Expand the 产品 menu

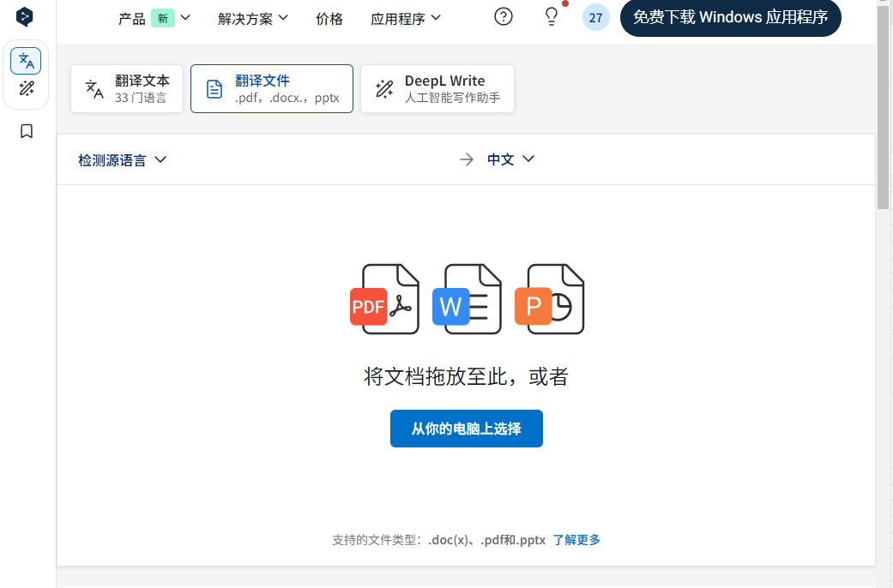coord(154,18)
